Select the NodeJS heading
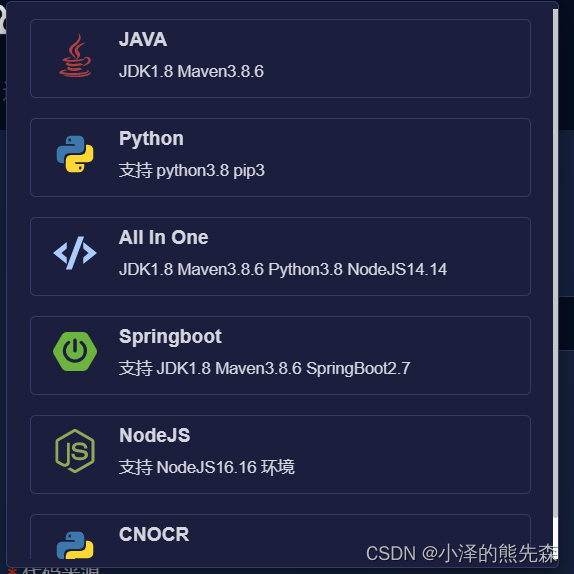Viewport: 574px width, 574px height. pos(154,436)
